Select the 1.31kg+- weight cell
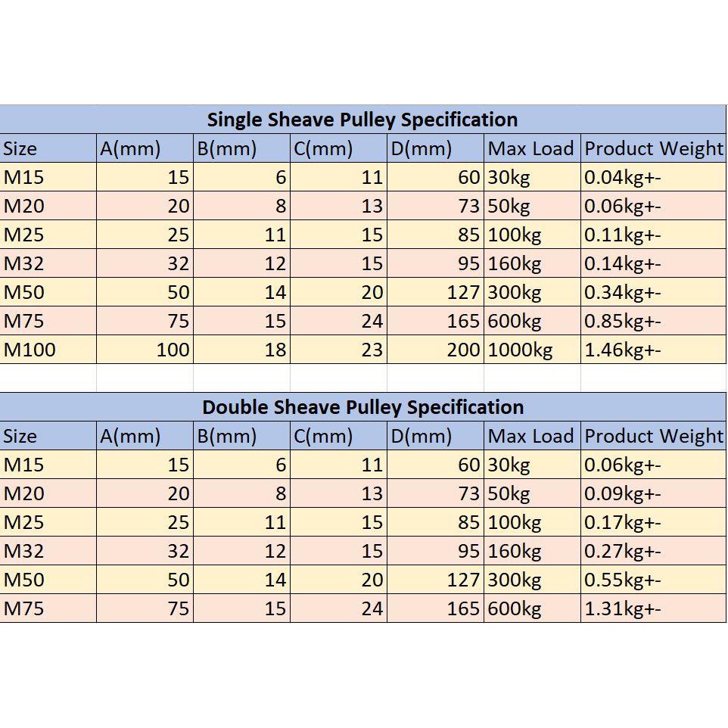The width and height of the screenshot is (728, 728). [653, 608]
